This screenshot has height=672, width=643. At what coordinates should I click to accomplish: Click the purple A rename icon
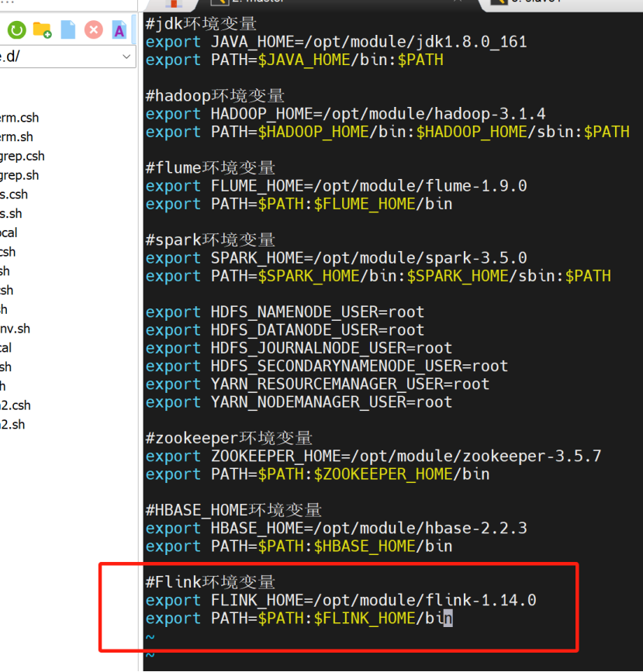pos(119,30)
